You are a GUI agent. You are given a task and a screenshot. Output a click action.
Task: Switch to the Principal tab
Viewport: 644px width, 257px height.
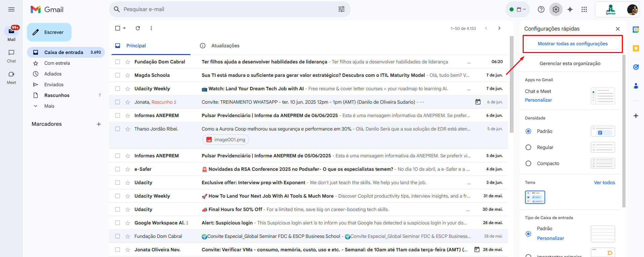pos(151,46)
